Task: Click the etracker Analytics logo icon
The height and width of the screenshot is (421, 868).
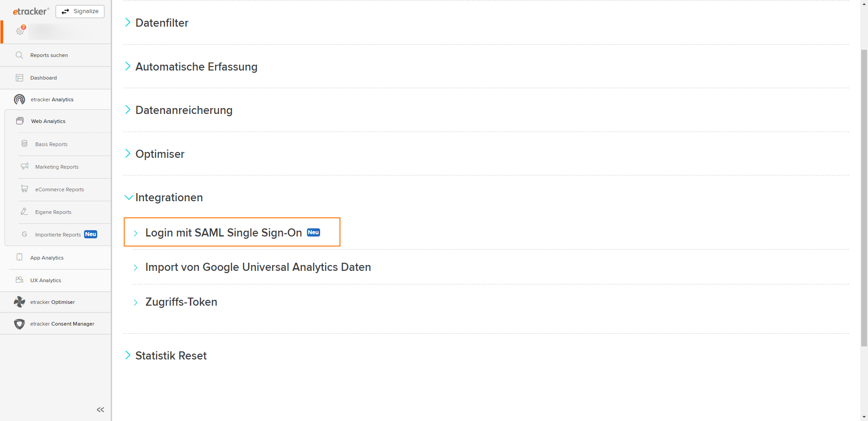Action: pos(19,99)
